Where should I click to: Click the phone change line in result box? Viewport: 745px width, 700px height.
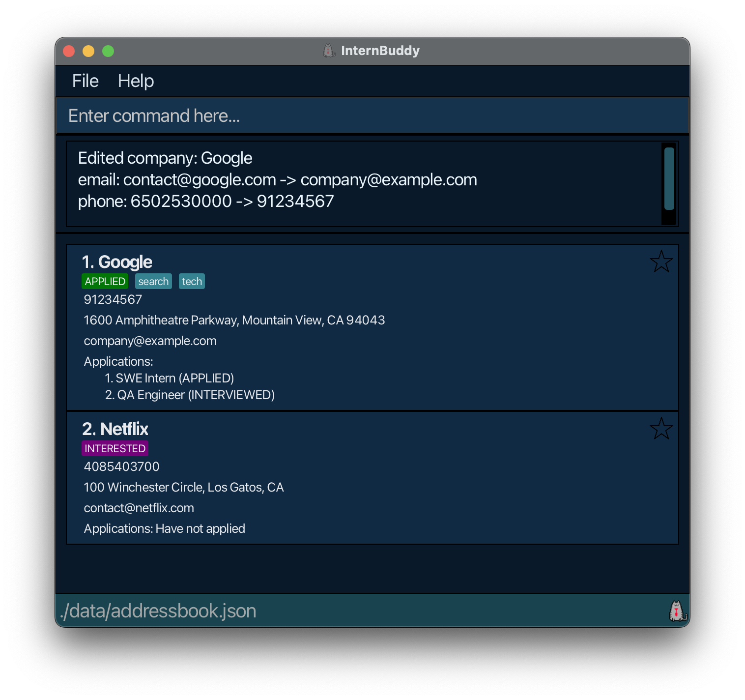click(206, 202)
